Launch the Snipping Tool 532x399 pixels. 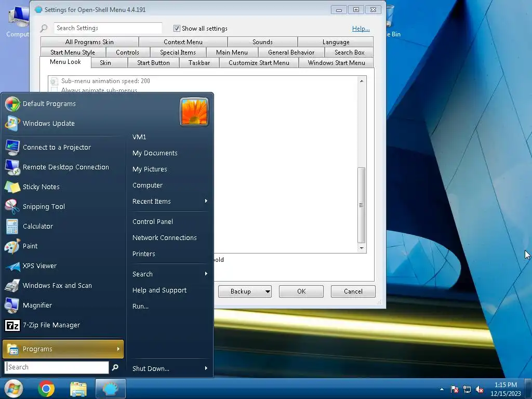pyautogui.click(x=63, y=207)
